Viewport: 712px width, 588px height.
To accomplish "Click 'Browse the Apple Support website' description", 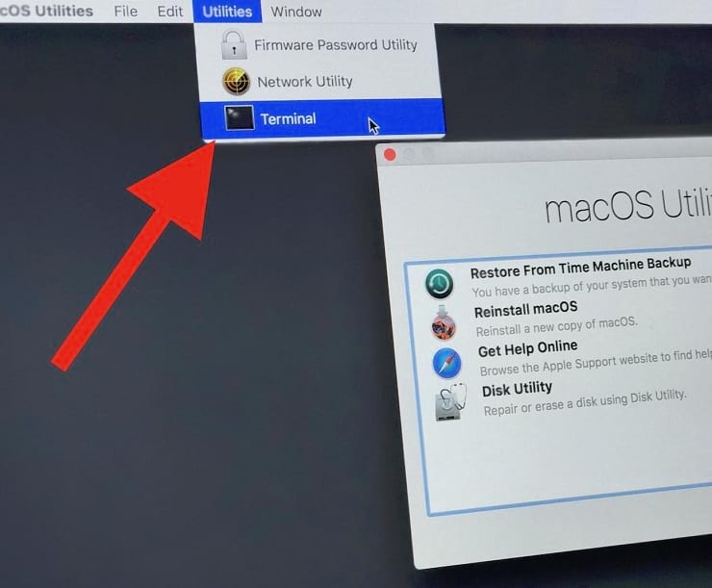I will tap(596, 363).
